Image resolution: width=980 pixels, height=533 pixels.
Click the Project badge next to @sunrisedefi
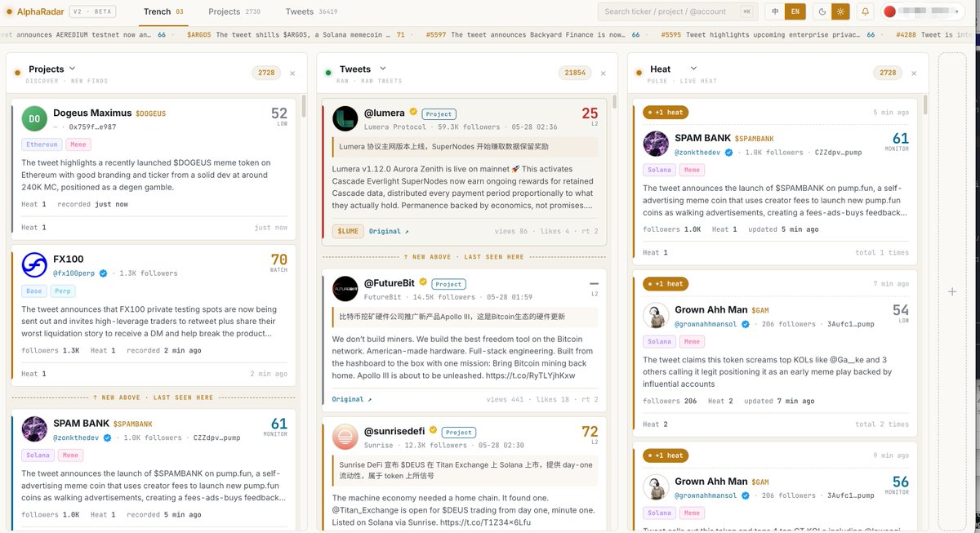point(459,433)
